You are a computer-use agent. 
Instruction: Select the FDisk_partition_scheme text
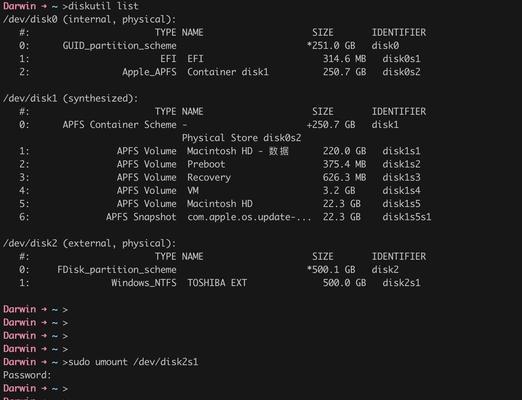pos(117,270)
